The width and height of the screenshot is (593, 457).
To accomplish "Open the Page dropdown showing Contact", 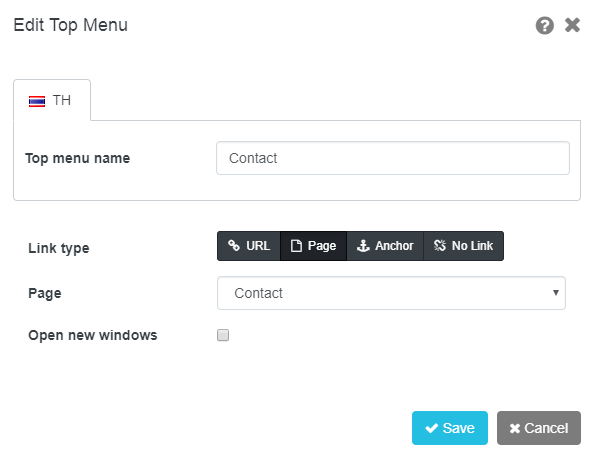I will point(391,293).
